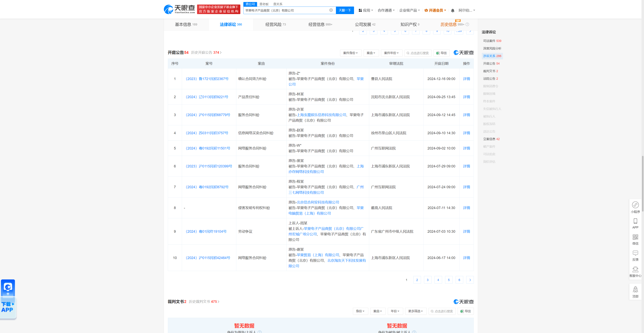The height and width of the screenshot is (333, 644).
Task: Open the 开通会员 membership dropdown
Action: pyautogui.click(x=435, y=11)
